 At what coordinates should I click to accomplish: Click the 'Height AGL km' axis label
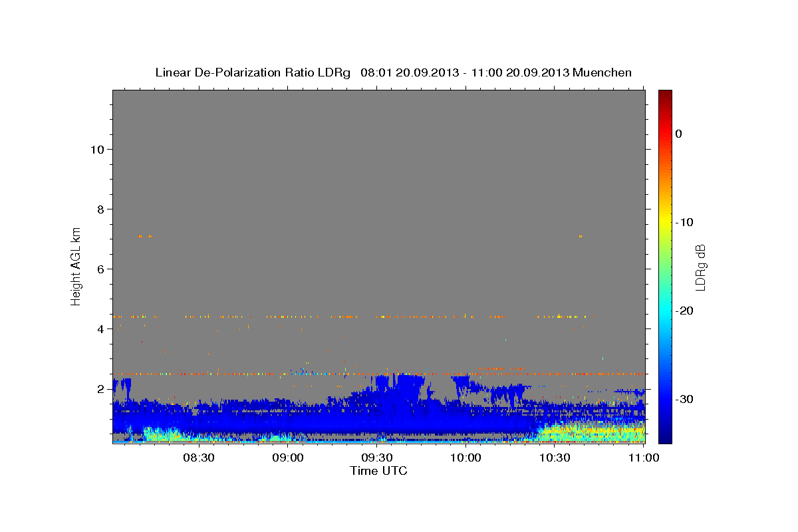(x=76, y=266)
